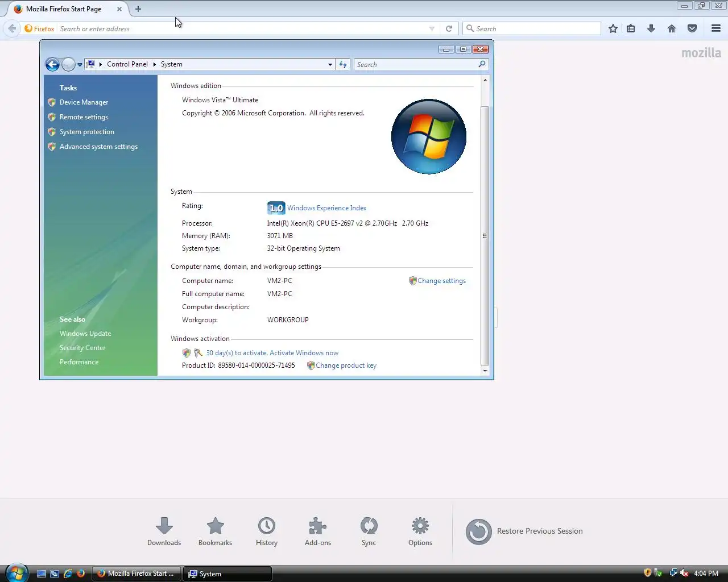Open Firefox Bookmarks shortcut

coord(215,531)
